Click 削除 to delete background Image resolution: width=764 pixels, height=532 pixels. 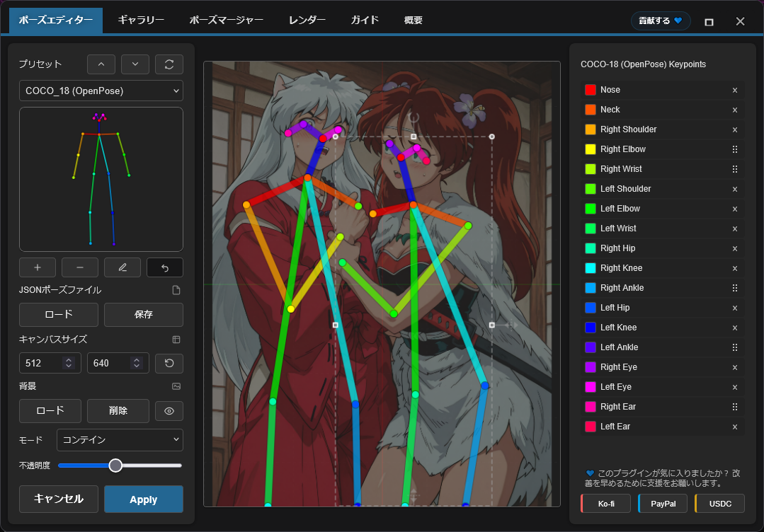click(x=118, y=411)
